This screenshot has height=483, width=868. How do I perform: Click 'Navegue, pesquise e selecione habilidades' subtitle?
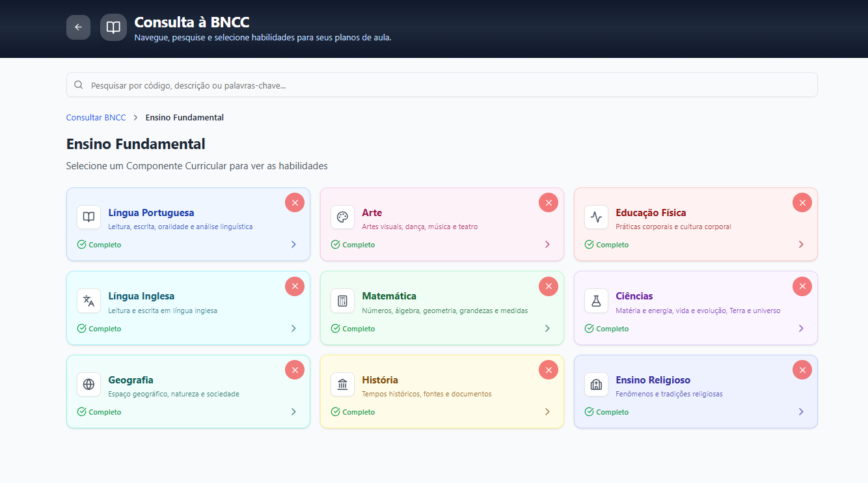tap(263, 38)
